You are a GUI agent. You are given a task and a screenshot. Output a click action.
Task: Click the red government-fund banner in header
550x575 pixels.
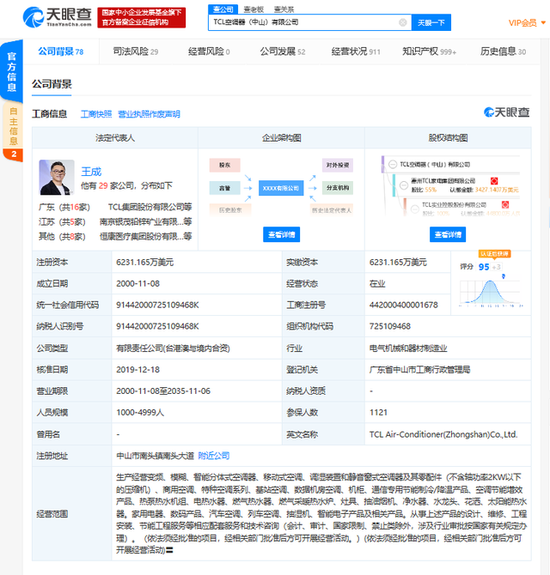click(142, 18)
